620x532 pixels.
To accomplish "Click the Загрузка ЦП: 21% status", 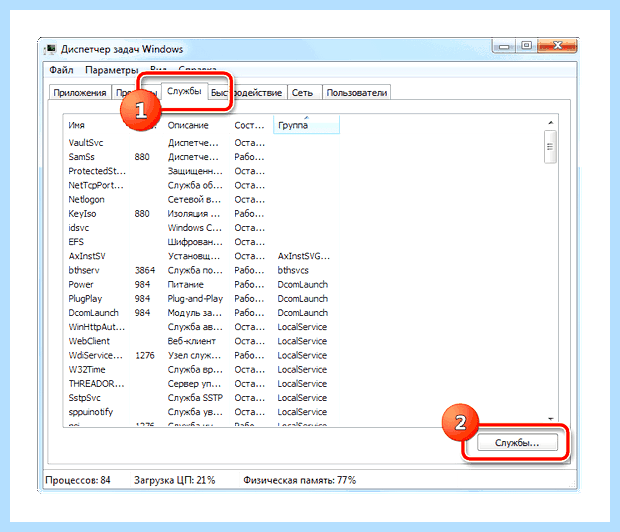I will [174, 480].
